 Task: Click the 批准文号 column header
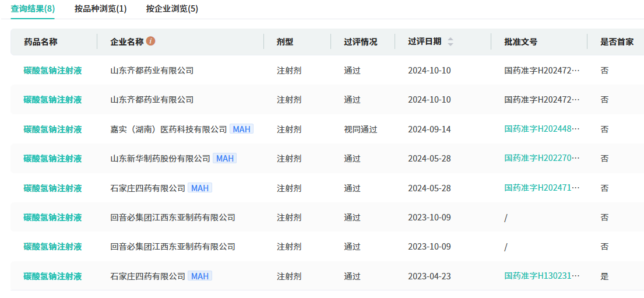pyautogui.click(x=520, y=42)
